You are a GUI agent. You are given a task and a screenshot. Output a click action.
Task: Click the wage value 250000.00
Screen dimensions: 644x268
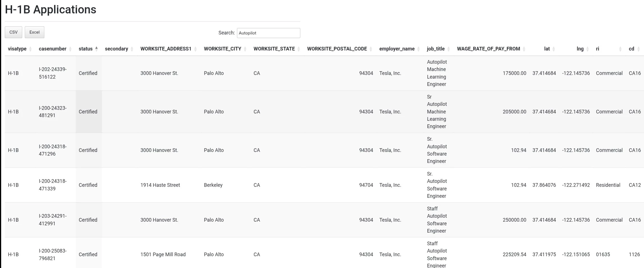[x=514, y=220]
